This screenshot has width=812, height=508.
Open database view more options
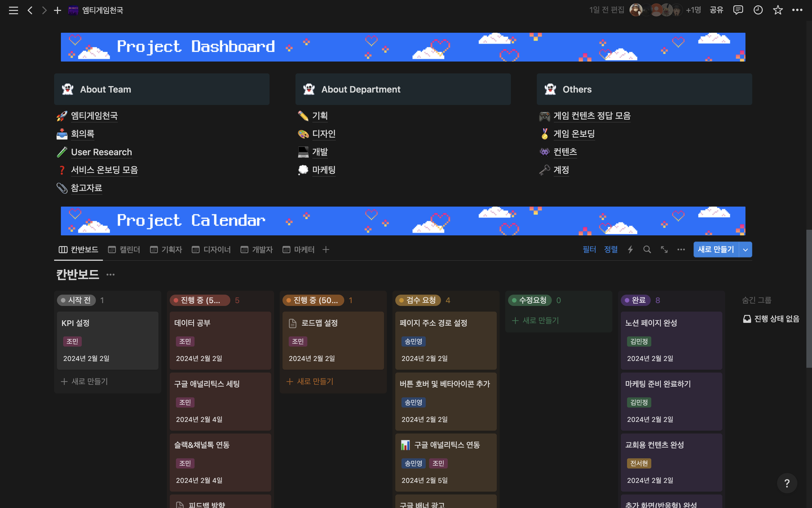(681, 250)
